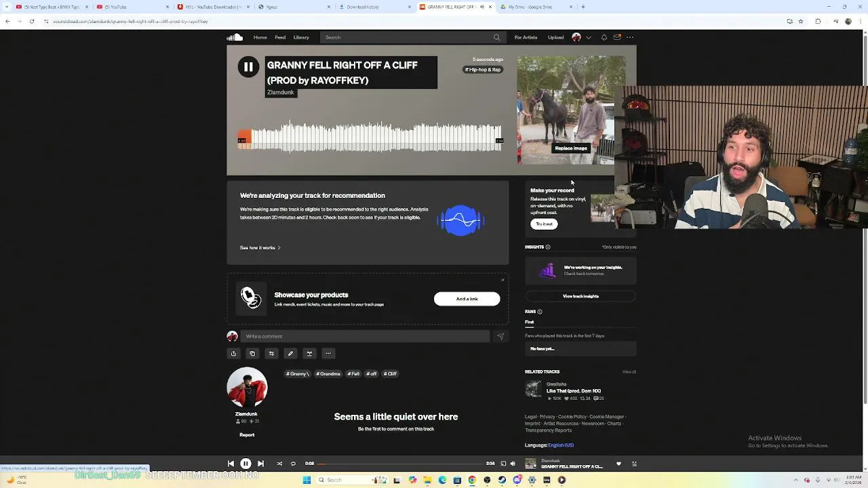Click Replace image on the artwork
This screenshot has width=868, height=488.
(571, 148)
